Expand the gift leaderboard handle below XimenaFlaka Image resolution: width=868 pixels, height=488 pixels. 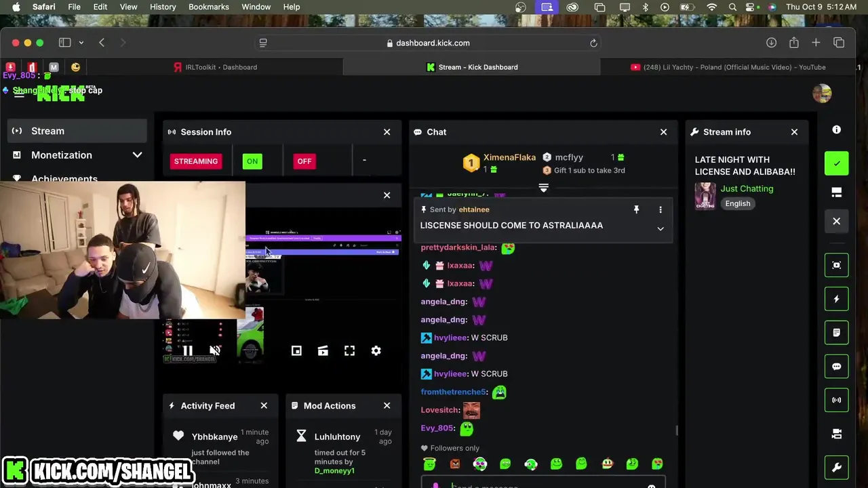tap(543, 188)
